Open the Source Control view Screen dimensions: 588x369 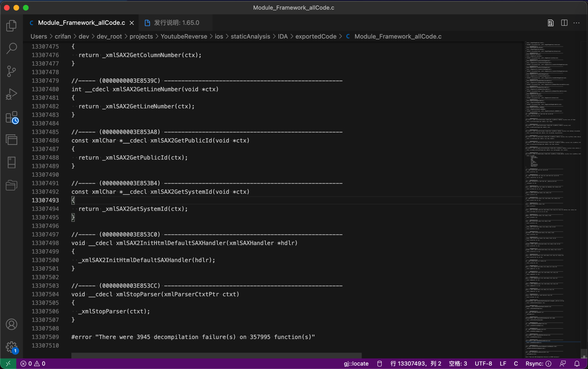(x=11, y=71)
